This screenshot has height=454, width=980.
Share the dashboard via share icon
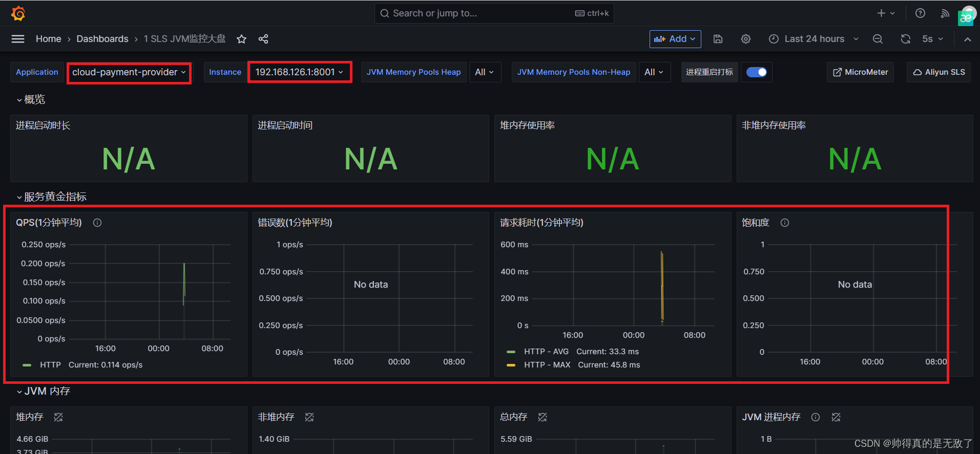coord(263,39)
